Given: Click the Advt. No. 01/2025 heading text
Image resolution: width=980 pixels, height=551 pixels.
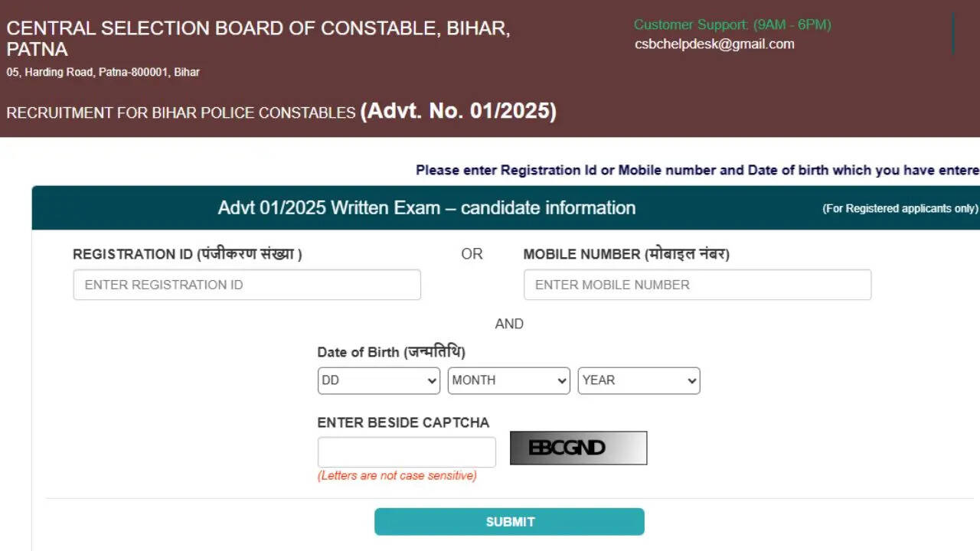Looking at the screenshot, I should (x=458, y=111).
